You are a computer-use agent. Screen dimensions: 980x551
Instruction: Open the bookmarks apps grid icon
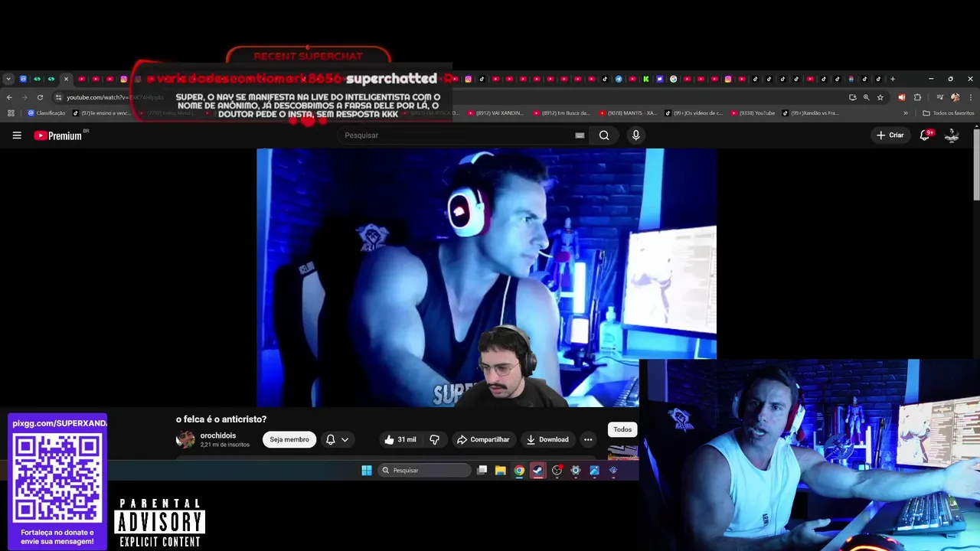[x=11, y=112]
